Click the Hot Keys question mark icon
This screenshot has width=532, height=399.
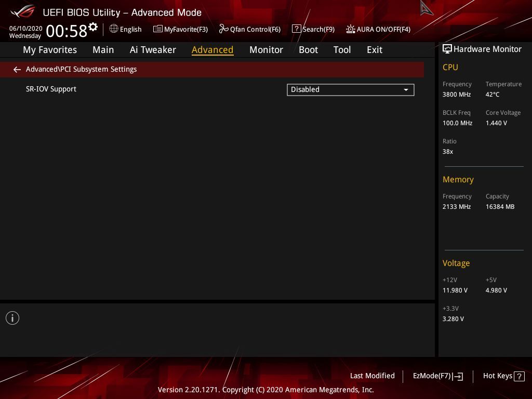point(519,376)
